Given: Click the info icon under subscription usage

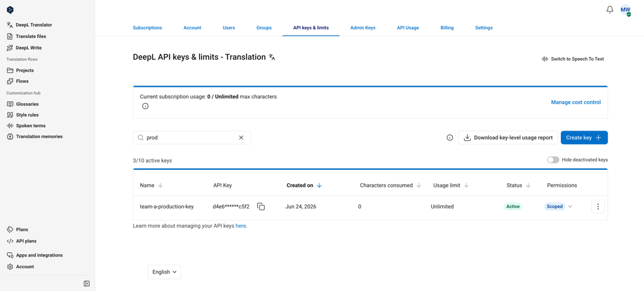Looking at the screenshot, I should (145, 106).
